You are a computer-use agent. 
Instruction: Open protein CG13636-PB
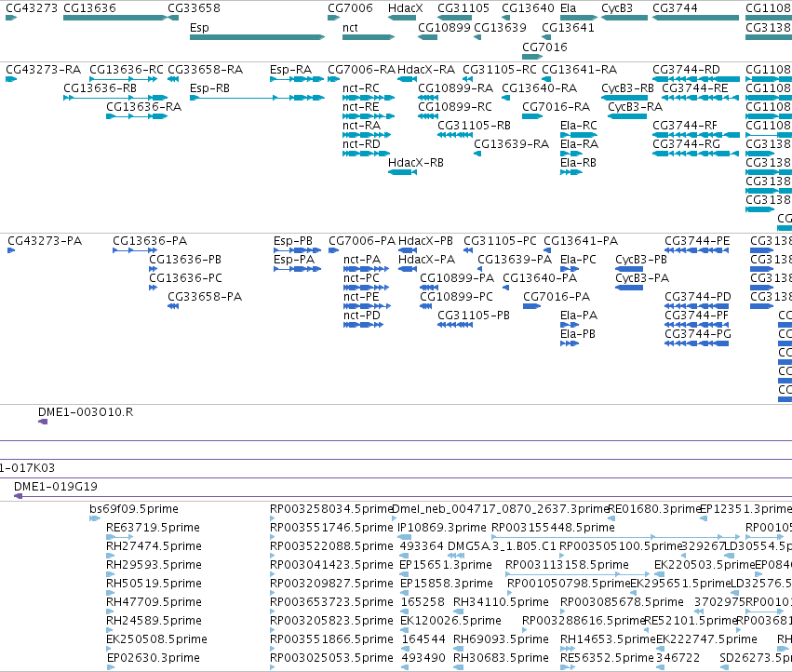coord(153,269)
